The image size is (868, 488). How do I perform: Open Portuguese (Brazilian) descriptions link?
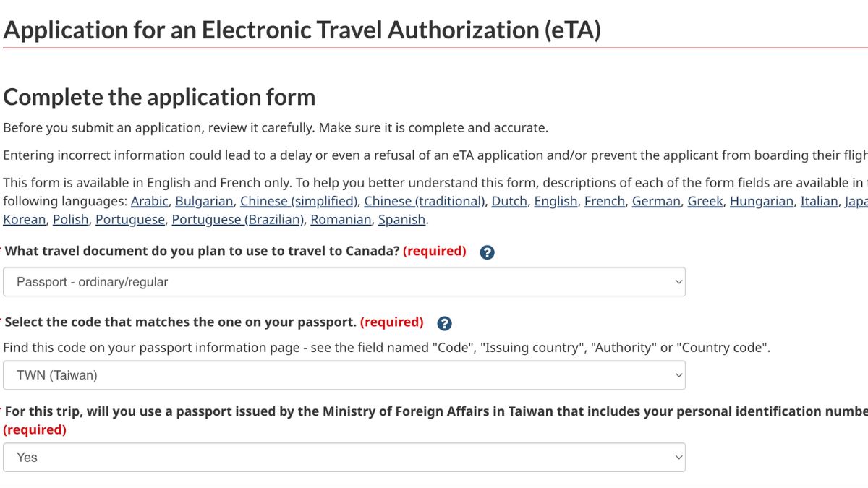[238, 220]
